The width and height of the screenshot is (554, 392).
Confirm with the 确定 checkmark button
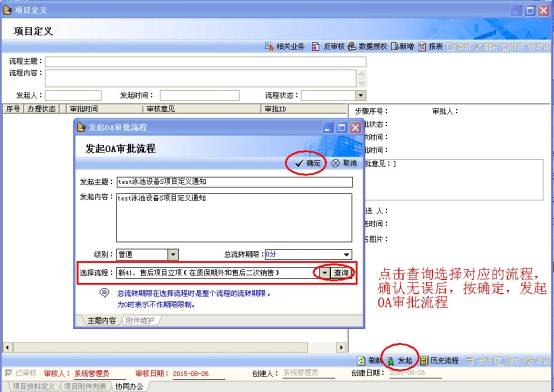[x=308, y=163]
